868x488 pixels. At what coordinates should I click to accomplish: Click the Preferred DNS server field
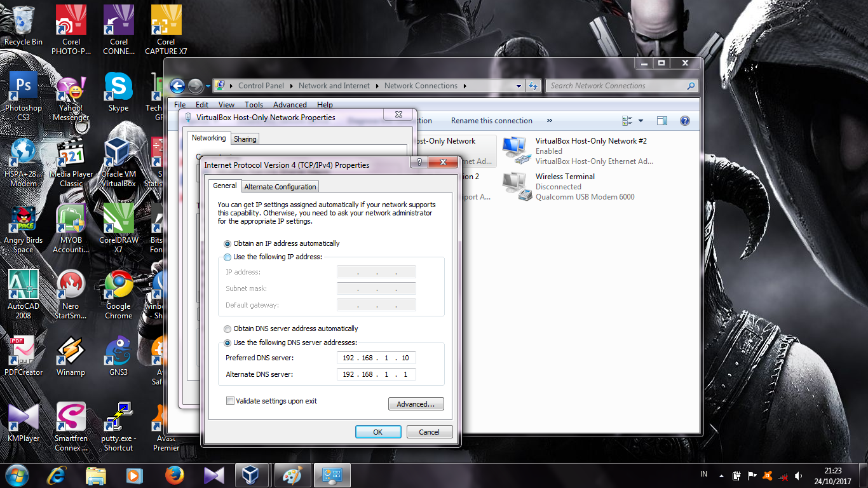376,358
